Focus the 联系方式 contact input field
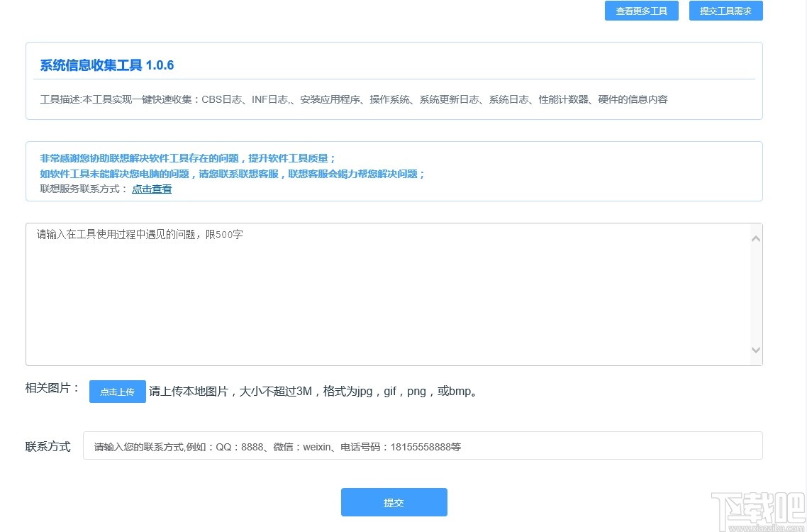 (423, 445)
